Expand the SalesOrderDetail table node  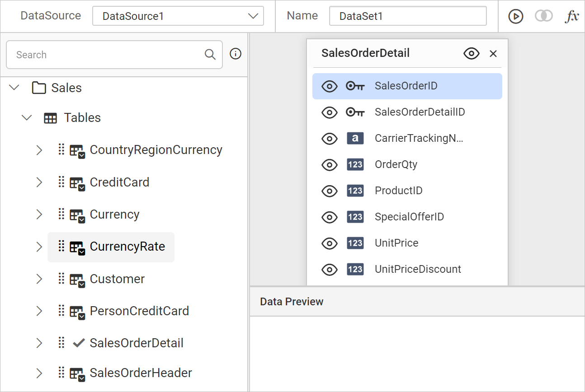pos(39,343)
